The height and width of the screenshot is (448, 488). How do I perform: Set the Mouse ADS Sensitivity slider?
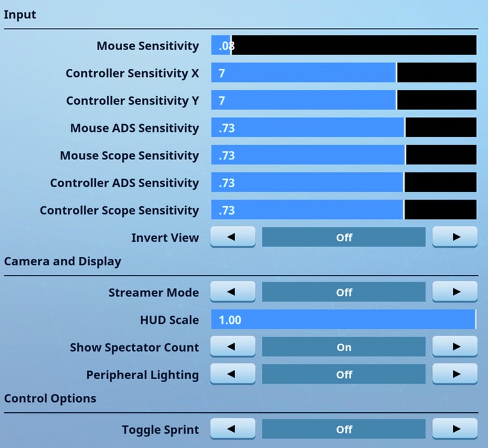[x=344, y=127]
